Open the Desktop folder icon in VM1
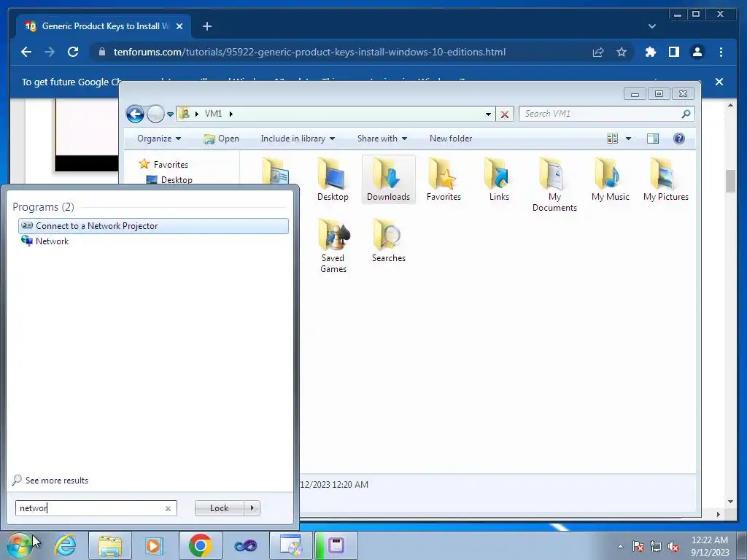This screenshot has width=747, height=560. point(333,179)
